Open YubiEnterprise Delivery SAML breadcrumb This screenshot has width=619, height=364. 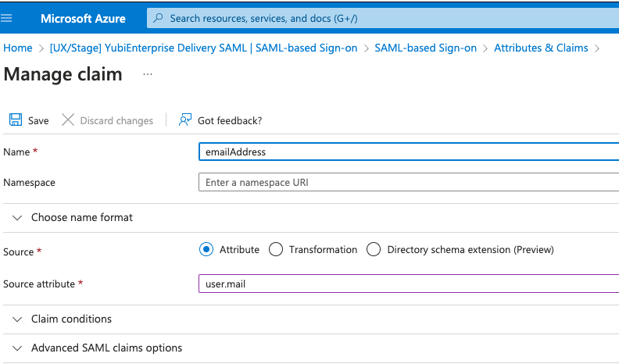pyautogui.click(x=203, y=48)
